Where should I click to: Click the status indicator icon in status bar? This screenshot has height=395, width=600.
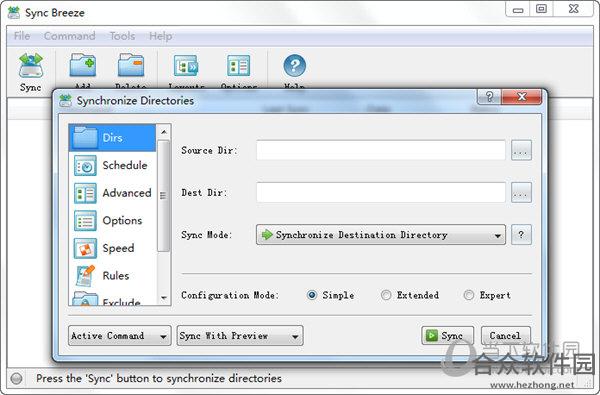[16, 379]
